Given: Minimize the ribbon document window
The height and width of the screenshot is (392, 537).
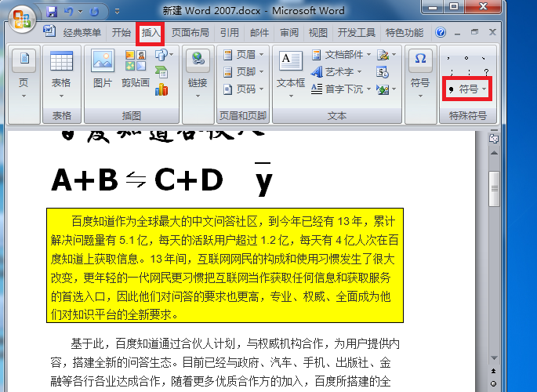Looking at the screenshot, I should 457,33.
